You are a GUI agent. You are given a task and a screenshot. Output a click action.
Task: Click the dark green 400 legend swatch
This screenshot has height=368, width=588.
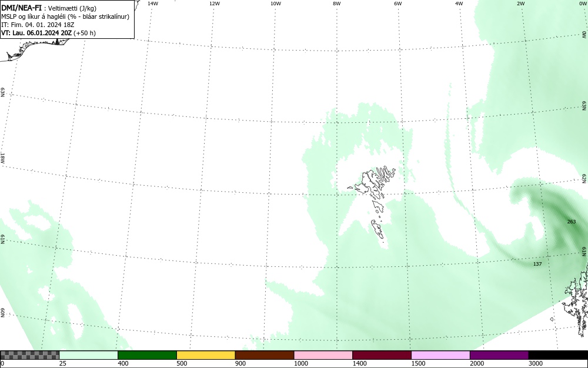pos(147,355)
